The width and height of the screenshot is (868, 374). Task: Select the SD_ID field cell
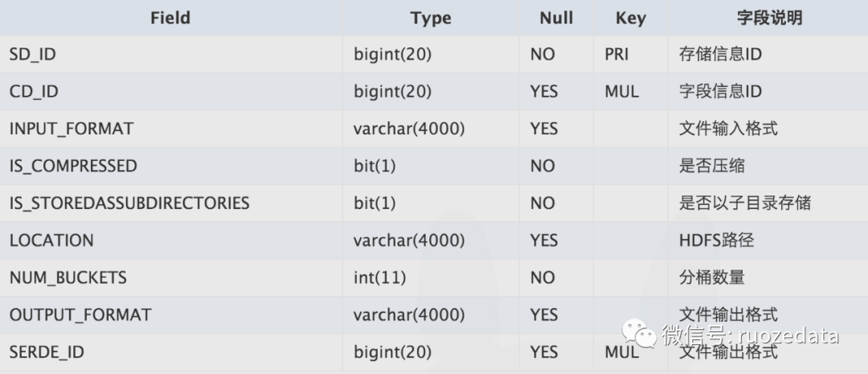(32, 55)
